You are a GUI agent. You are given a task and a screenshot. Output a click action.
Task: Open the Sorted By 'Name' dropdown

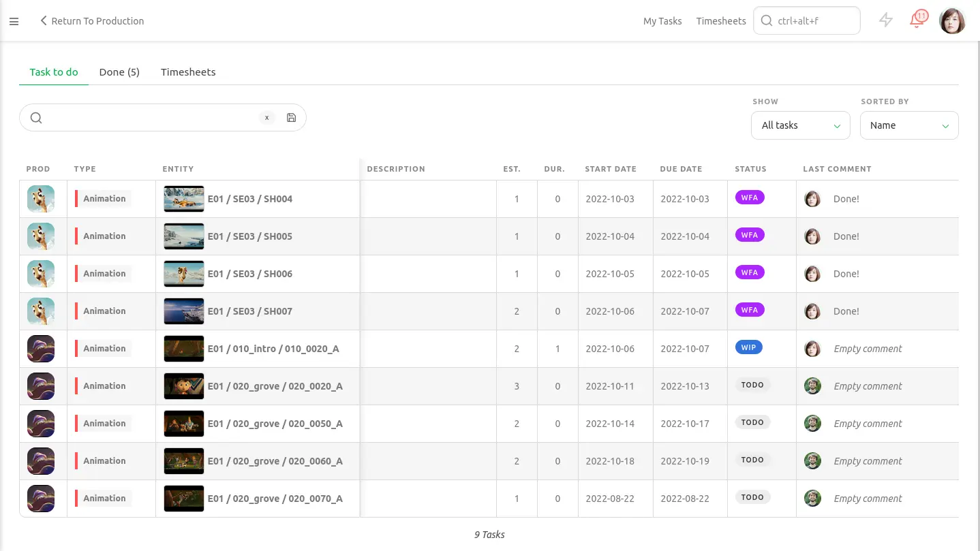click(x=908, y=125)
